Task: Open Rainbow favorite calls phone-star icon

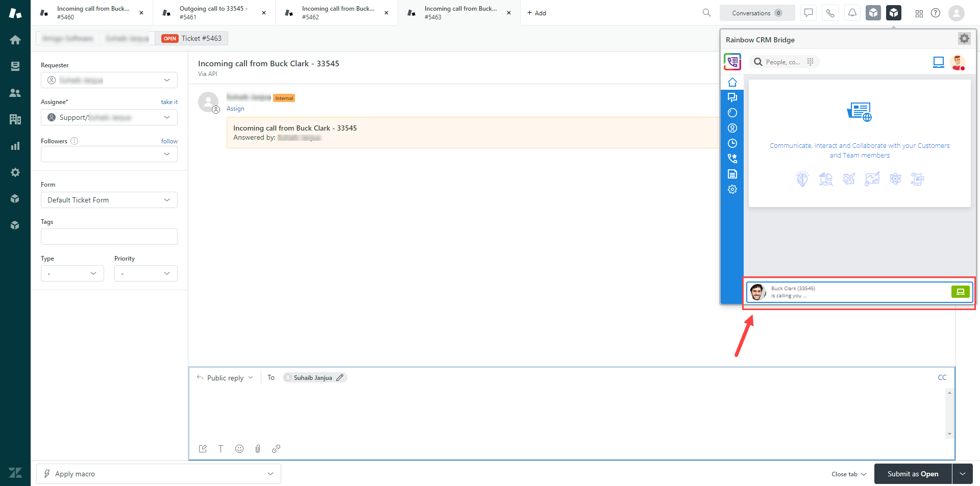Action: click(732, 159)
